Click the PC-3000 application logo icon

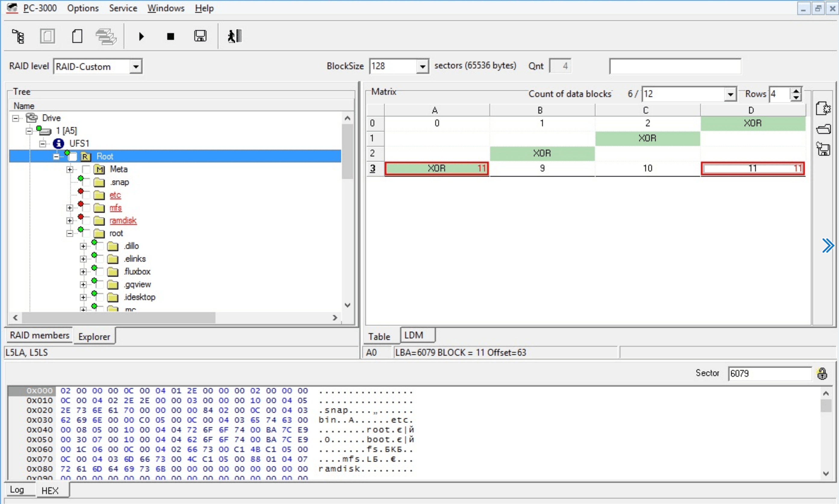point(12,8)
